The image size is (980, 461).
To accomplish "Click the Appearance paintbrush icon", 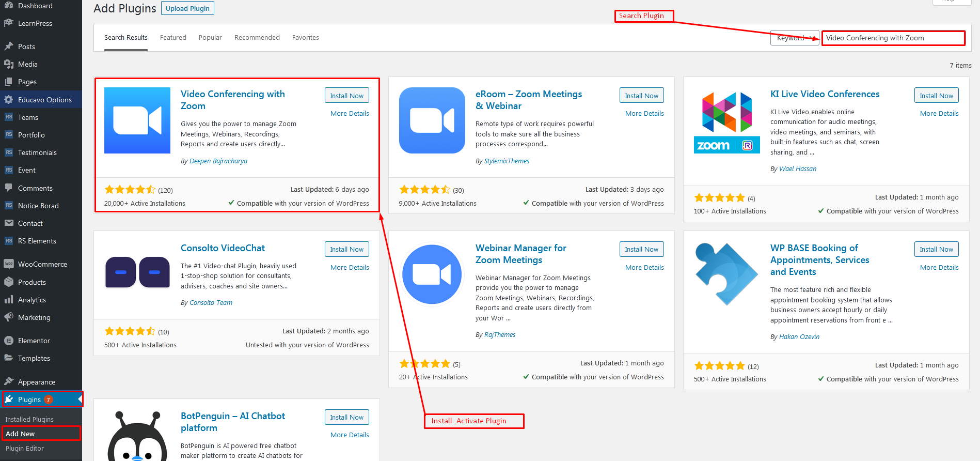I will coord(9,382).
